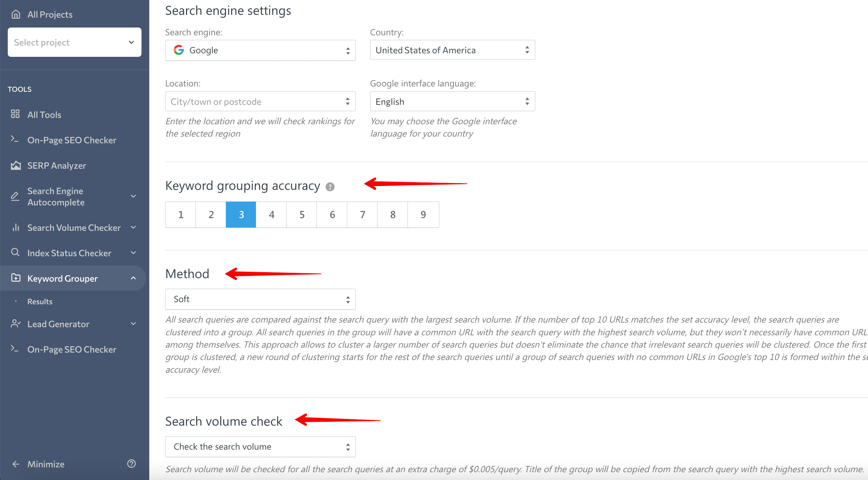This screenshot has width=868, height=480.
Task: Select accuracy level 5
Action: click(x=302, y=215)
